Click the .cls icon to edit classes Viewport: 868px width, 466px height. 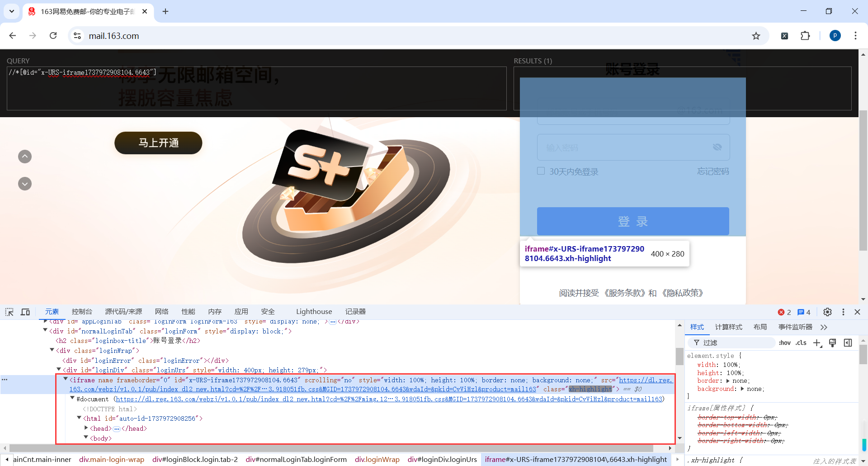pos(801,343)
